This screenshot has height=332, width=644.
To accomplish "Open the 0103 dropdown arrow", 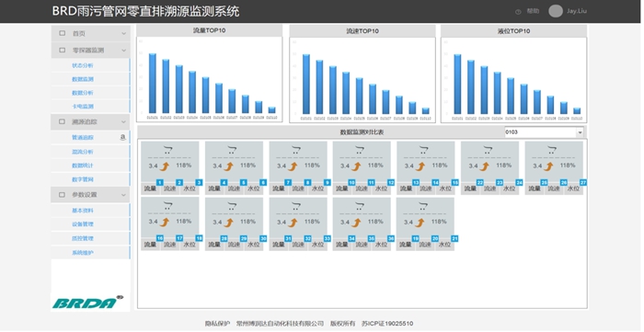I will [x=580, y=132].
